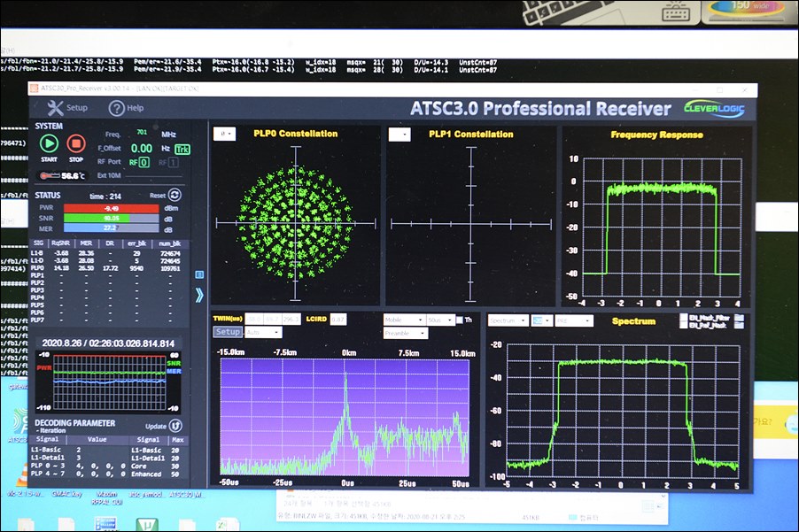
Task: Open the PLP0 Constellation selector dropdown
Action: pyautogui.click(x=224, y=134)
